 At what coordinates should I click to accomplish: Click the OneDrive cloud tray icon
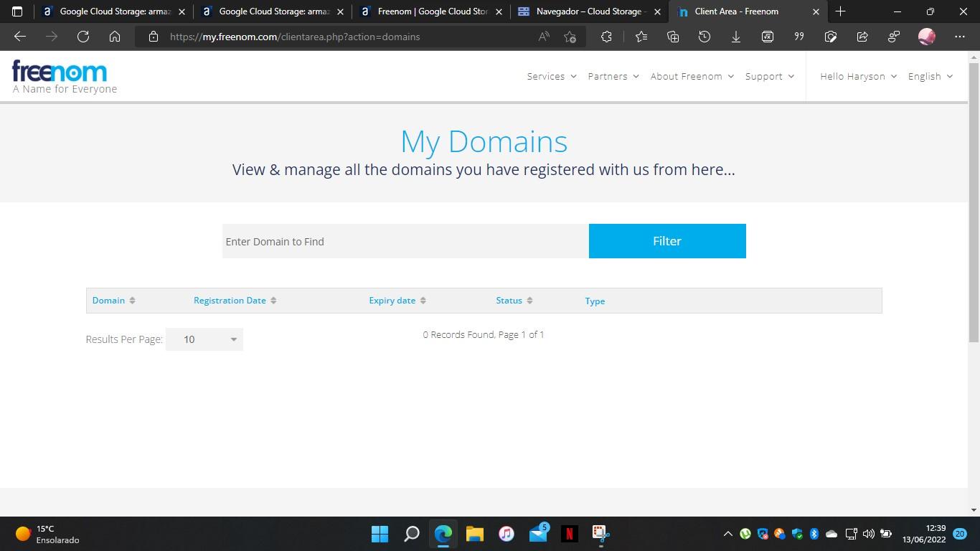(831, 534)
